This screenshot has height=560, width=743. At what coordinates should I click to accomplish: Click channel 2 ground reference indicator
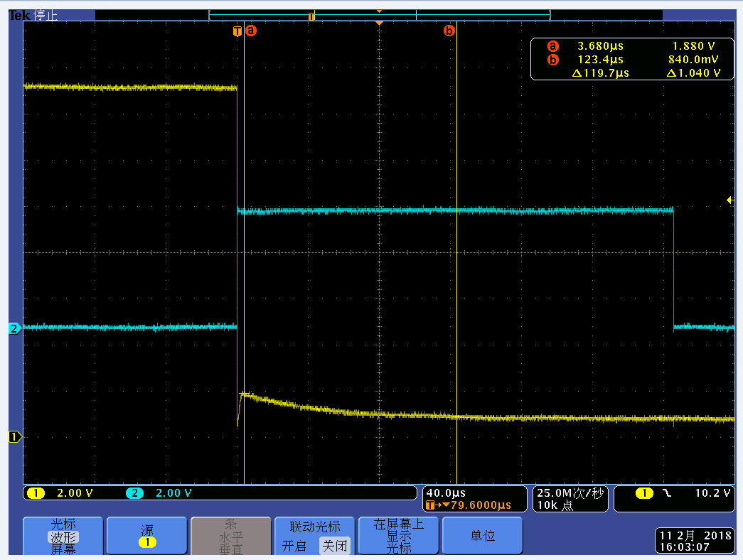click(x=15, y=328)
